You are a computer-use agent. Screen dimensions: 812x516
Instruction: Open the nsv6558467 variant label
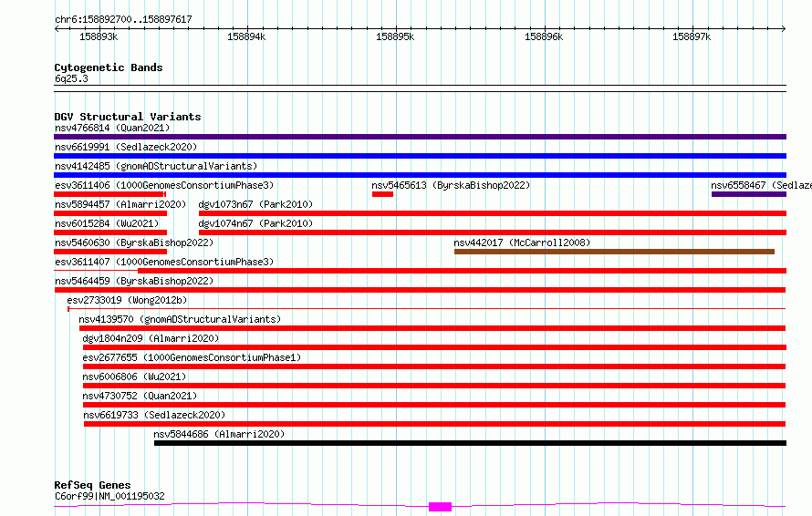click(x=761, y=185)
